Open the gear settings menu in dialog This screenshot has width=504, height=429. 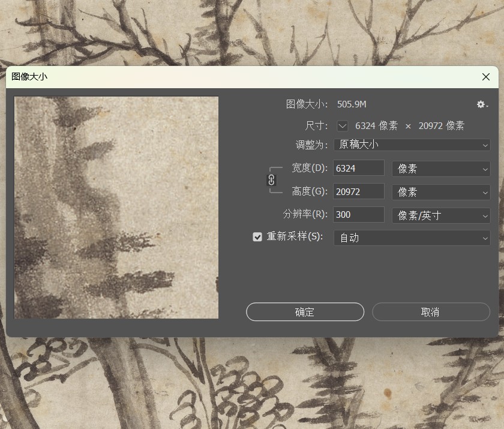click(482, 104)
